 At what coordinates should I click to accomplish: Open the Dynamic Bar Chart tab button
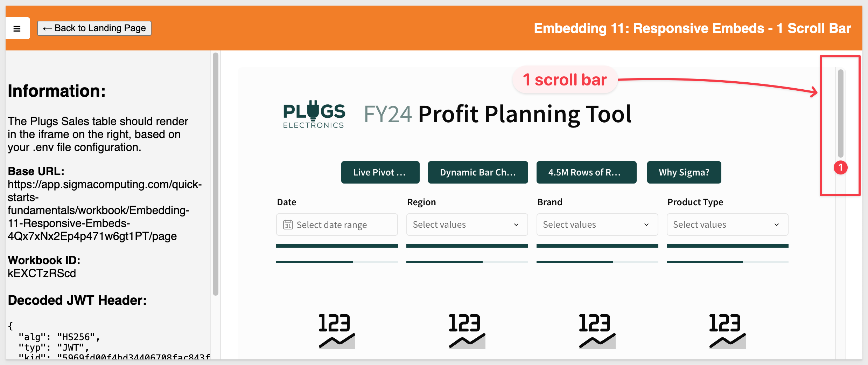click(478, 172)
